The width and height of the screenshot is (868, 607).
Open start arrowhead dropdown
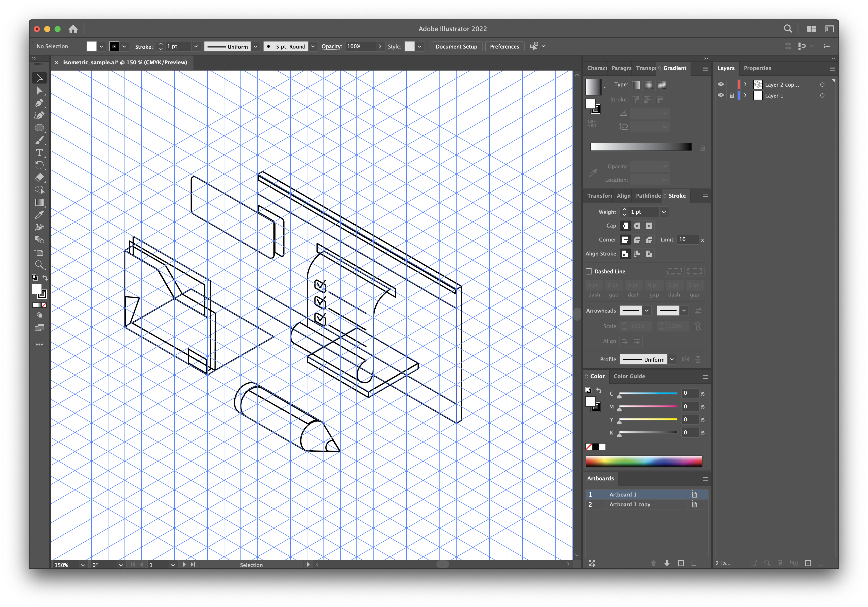coord(647,311)
